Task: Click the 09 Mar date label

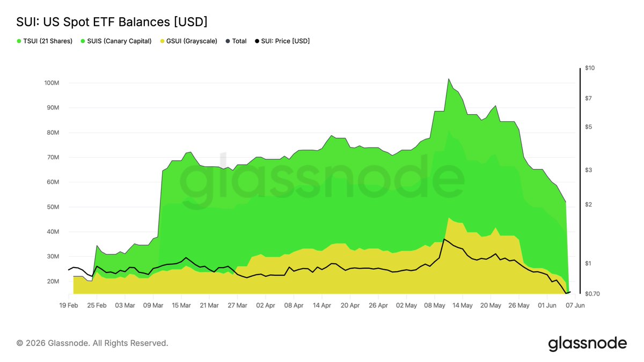Action: coord(153,305)
